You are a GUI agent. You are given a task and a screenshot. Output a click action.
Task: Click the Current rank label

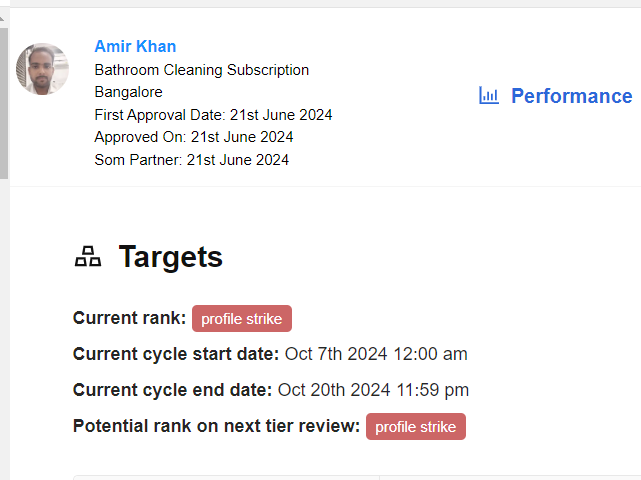(130, 319)
